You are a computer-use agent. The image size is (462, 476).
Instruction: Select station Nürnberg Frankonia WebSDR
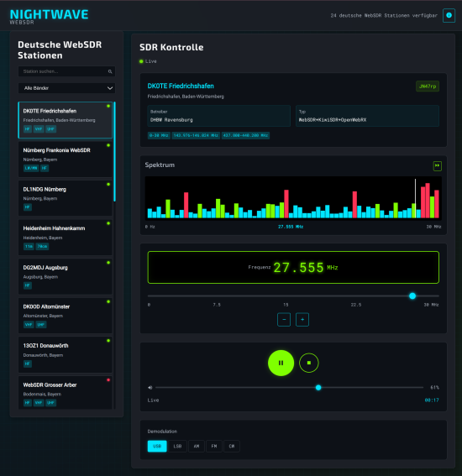pyautogui.click(x=66, y=159)
